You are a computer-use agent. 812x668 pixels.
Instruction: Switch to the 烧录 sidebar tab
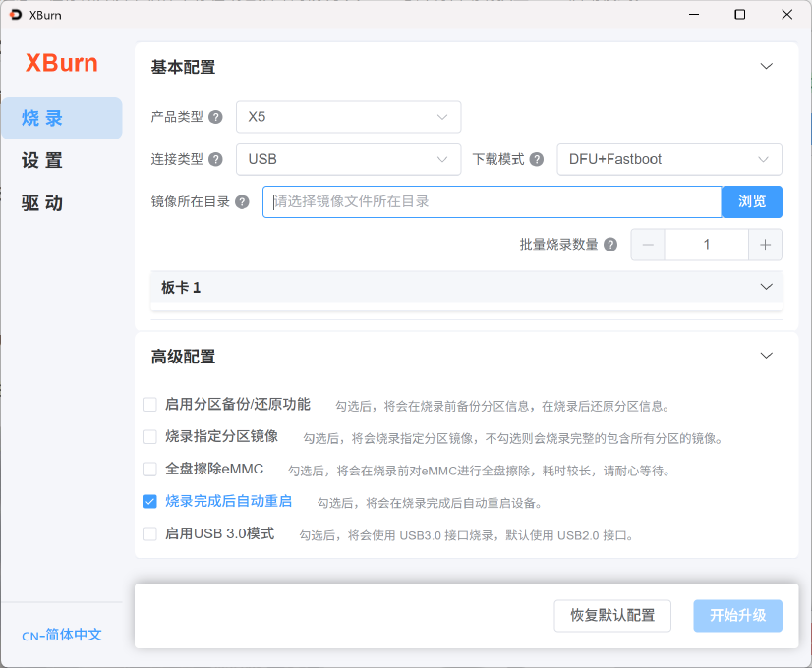62,118
